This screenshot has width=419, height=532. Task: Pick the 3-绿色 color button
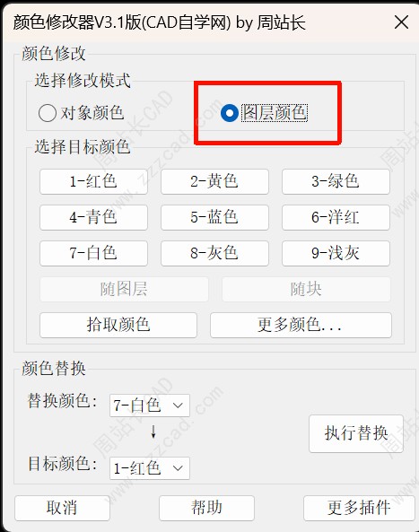(x=336, y=181)
